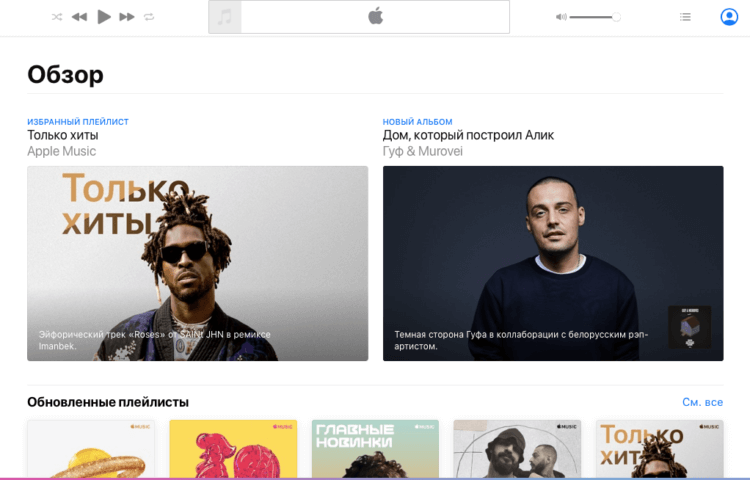750x480 pixels.
Task: Open the Гуф album featured banner
Action: 553,263
